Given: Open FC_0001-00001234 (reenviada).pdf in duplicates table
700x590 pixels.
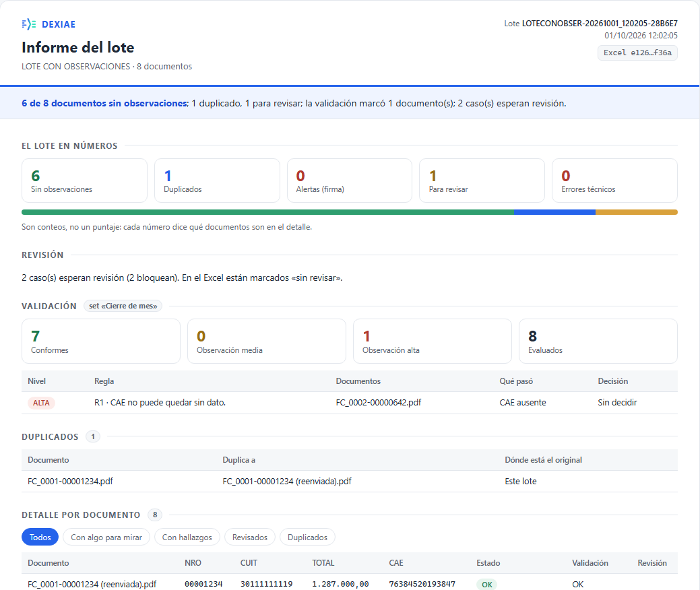Looking at the screenshot, I should click(287, 482).
